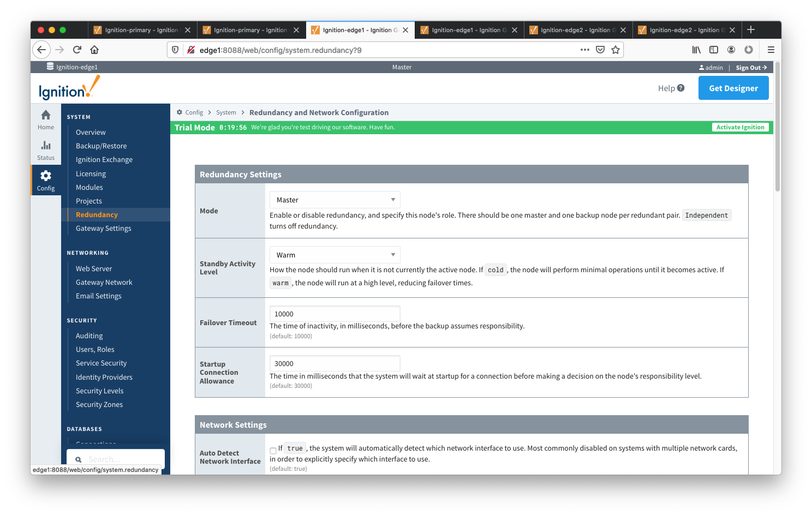
Task: Click the System breadcrumb link
Action: tap(226, 112)
